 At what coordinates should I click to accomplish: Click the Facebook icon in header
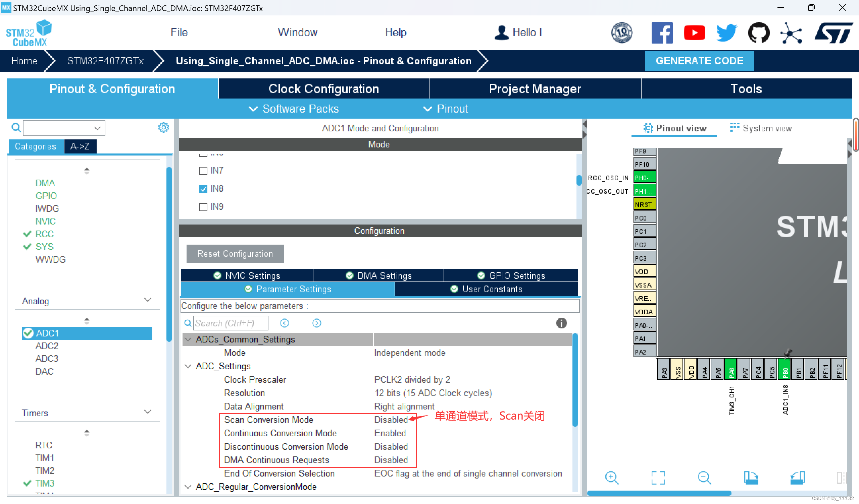pyautogui.click(x=662, y=33)
